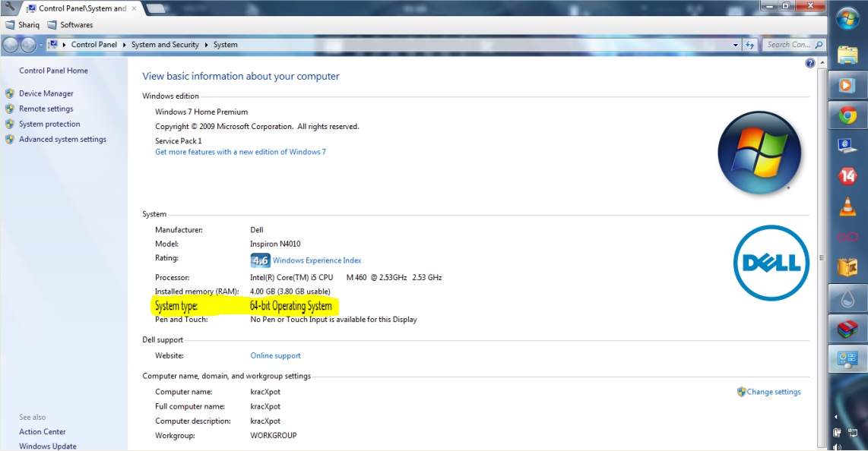
Task: Click the vertical scrollbar thumb
Action: click(822, 257)
